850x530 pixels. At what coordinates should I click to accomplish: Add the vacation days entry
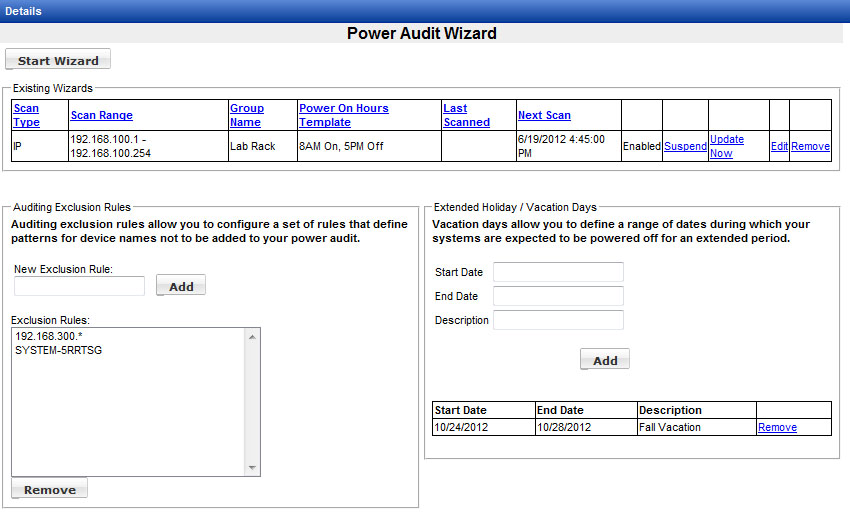(x=605, y=360)
